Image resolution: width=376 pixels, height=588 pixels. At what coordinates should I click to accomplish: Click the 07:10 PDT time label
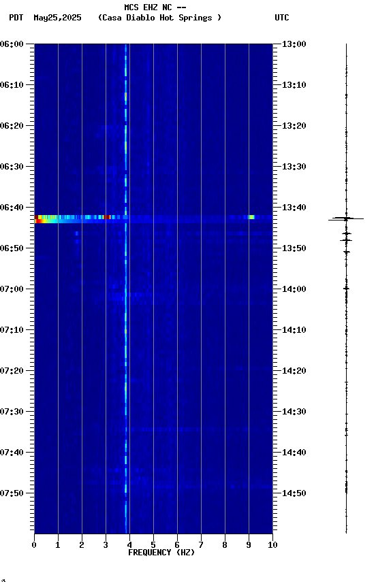tap(12, 330)
